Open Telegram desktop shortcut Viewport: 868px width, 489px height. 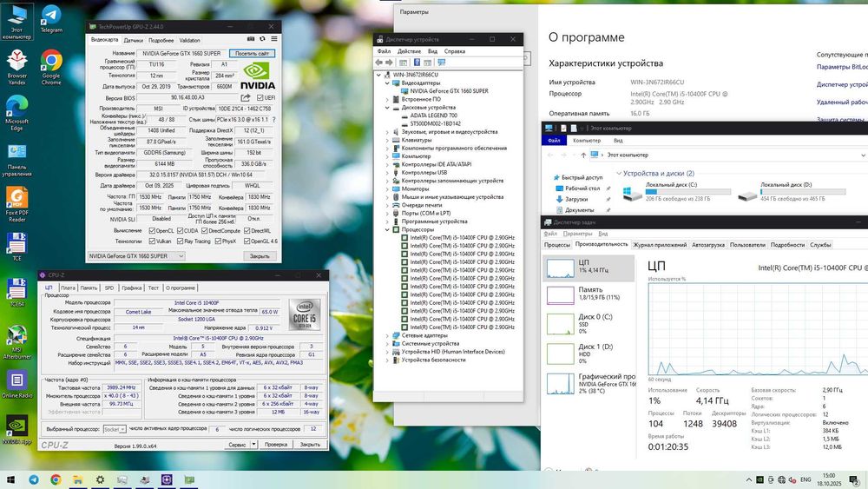(x=51, y=19)
